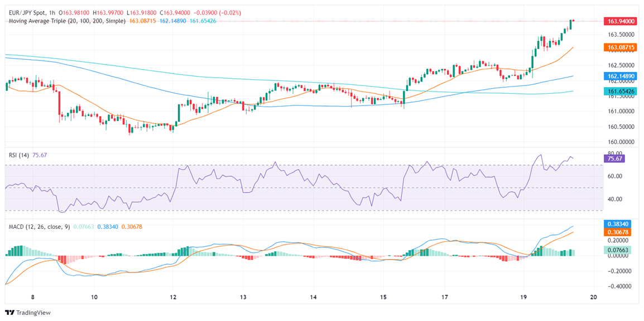This screenshot has width=644, height=321.
Task: Click date 15 on the time axis
Action: [383, 298]
